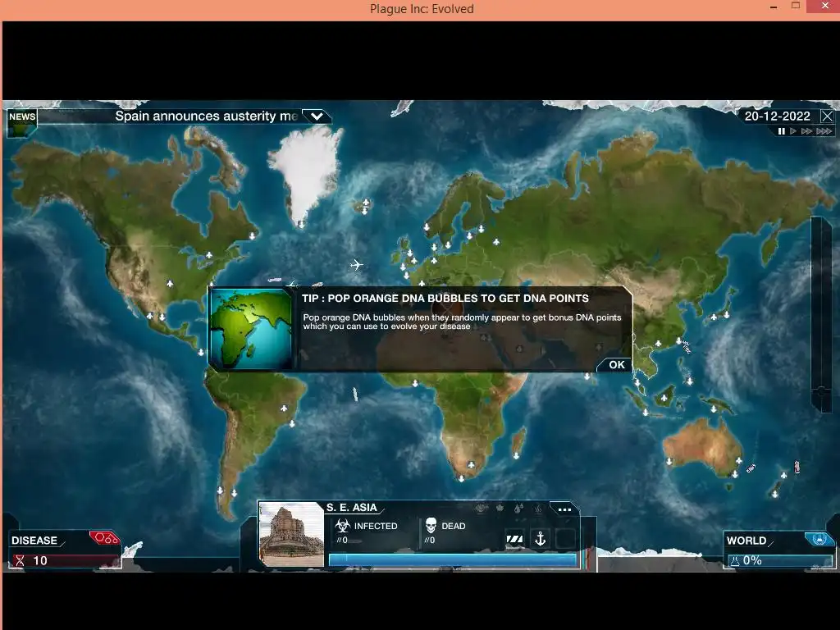Click the date 20-12-2022
Viewport: 840px width, 630px height.
[x=777, y=116]
